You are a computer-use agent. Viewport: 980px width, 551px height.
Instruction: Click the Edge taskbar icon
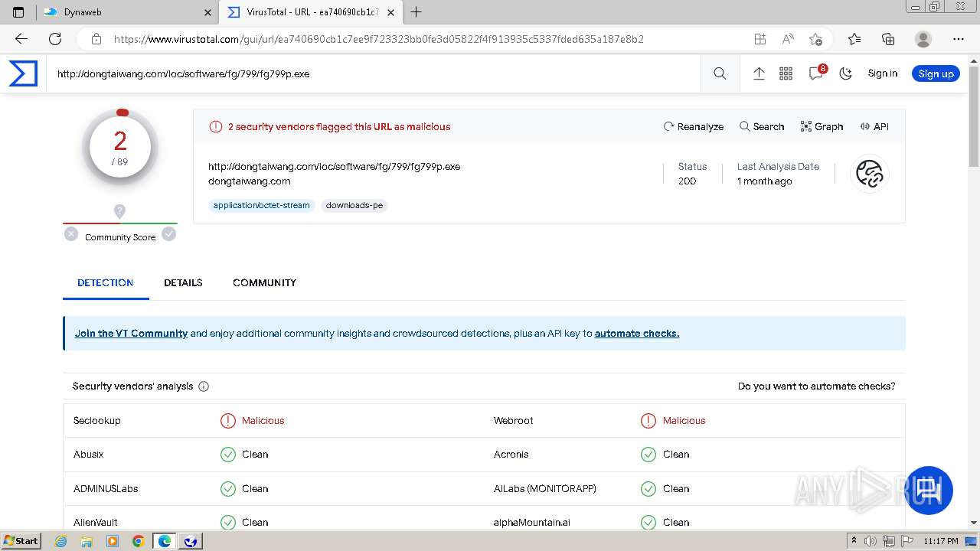pyautogui.click(x=165, y=541)
